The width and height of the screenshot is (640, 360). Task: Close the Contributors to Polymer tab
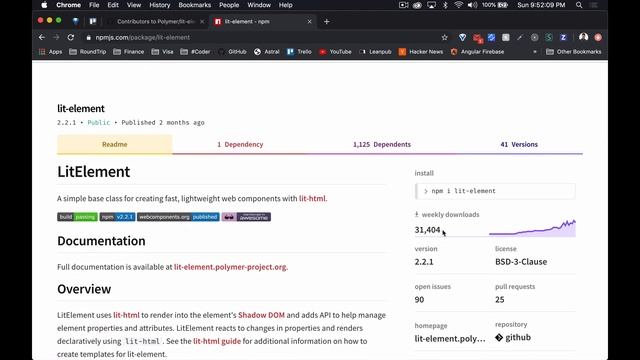pyautogui.click(x=202, y=22)
